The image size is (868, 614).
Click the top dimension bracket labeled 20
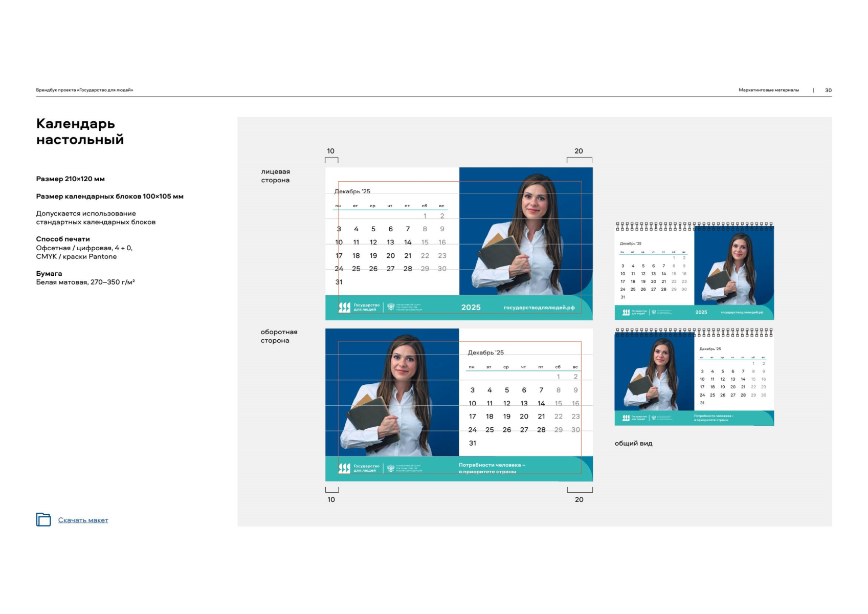pos(579,159)
